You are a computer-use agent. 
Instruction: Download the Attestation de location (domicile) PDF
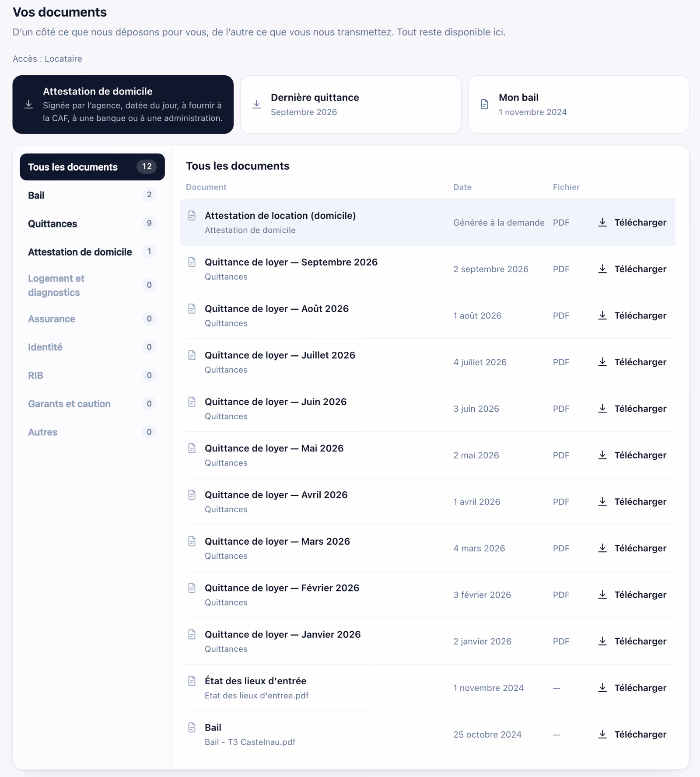632,223
